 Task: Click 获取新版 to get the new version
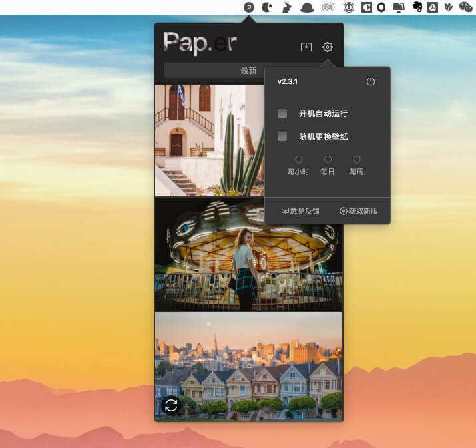(359, 211)
